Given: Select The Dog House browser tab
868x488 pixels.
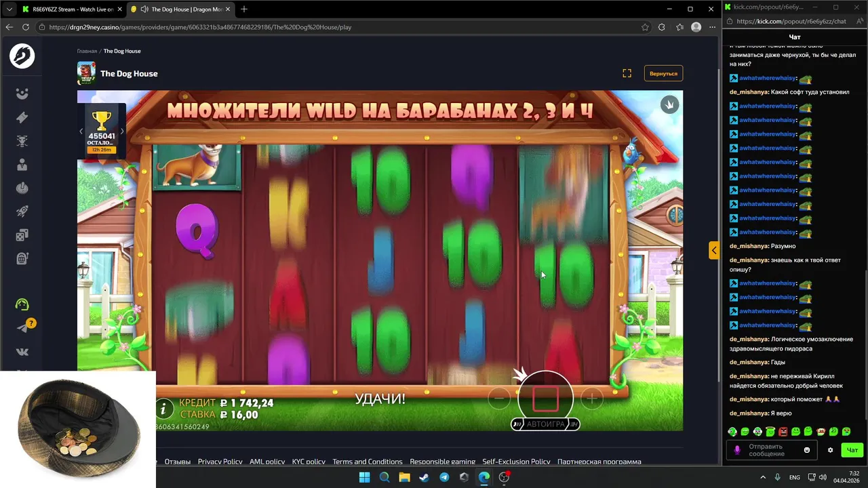Looking at the screenshot, I should click(180, 9).
